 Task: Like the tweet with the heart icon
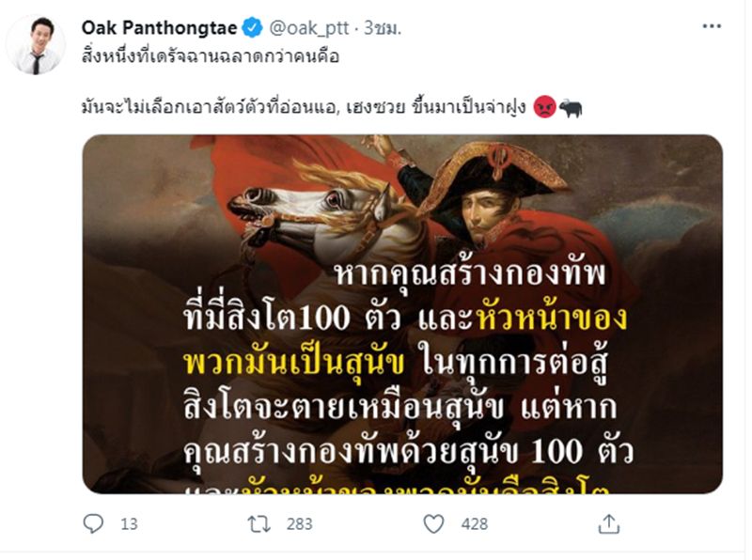click(x=433, y=524)
